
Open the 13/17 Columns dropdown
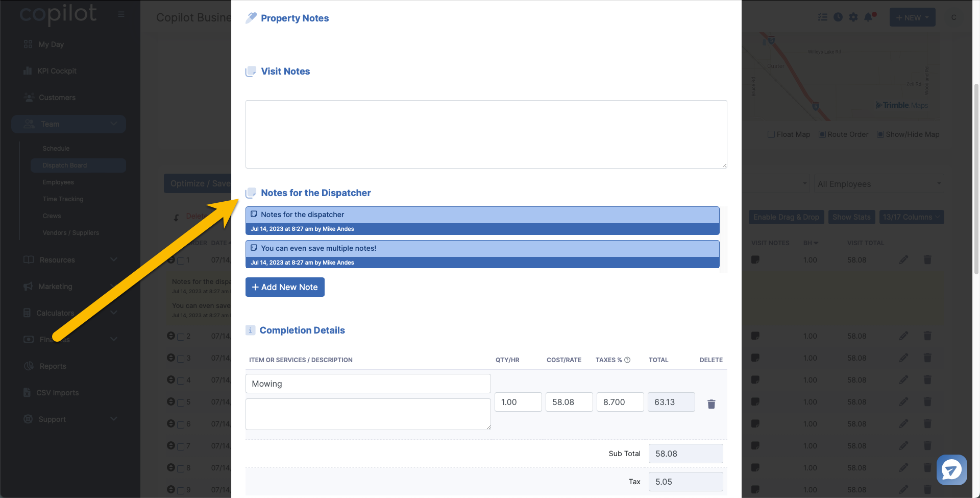[911, 217]
